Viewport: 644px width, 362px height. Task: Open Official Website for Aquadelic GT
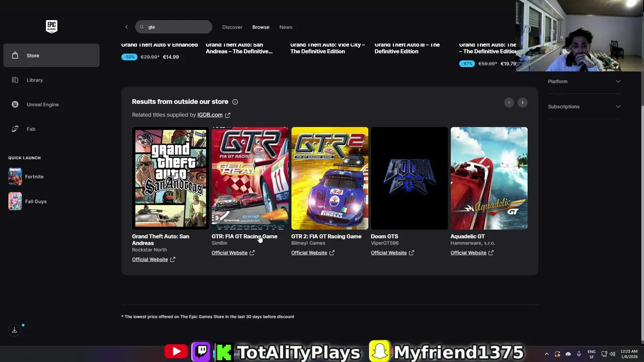(468, 253)
